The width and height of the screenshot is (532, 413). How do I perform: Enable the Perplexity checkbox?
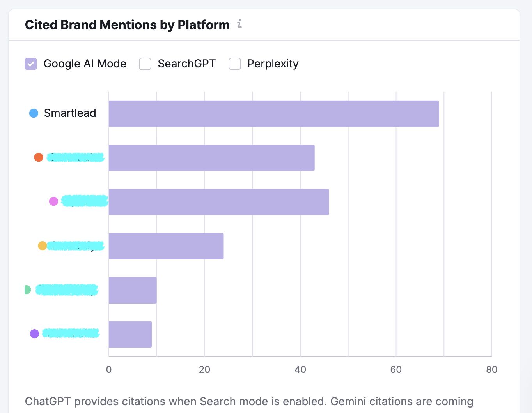pyautogui.click(x=235, y=64)
